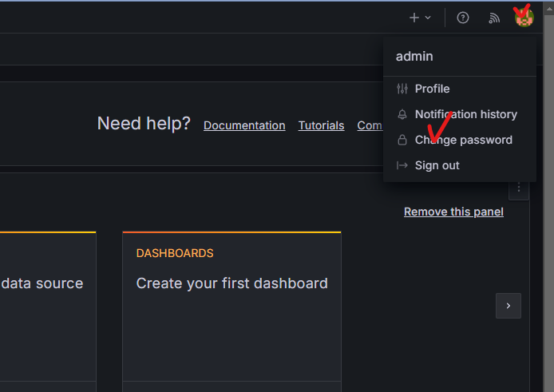Click the DASHBOARDS heading text
The height and width of the screenshot is (392, 554).
point(175,253)
